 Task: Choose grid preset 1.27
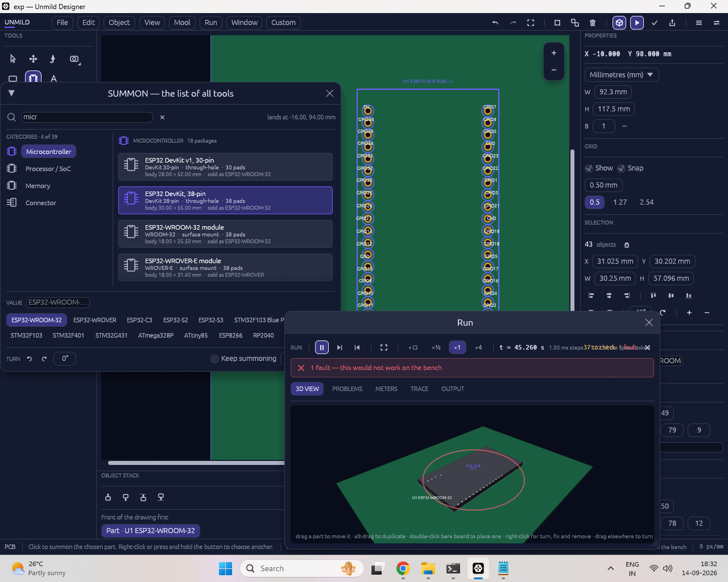coord(620,202)
